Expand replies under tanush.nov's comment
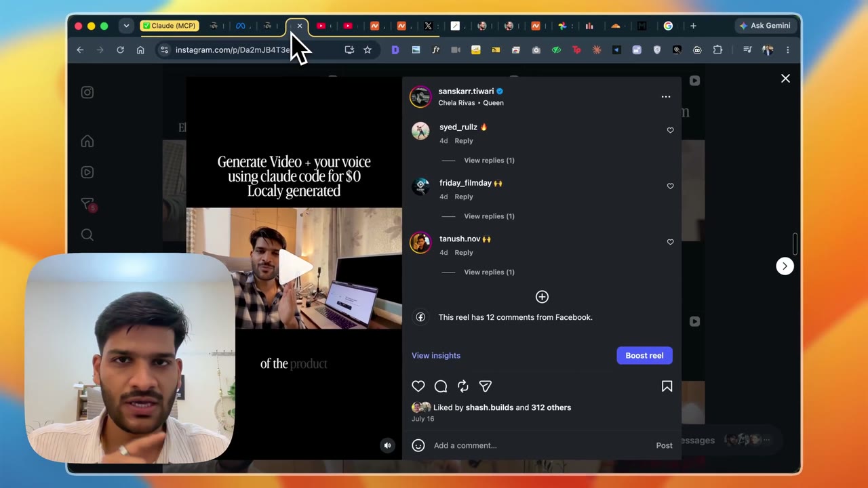The width and height of the screenshot is (868, 488). [489, 272]
